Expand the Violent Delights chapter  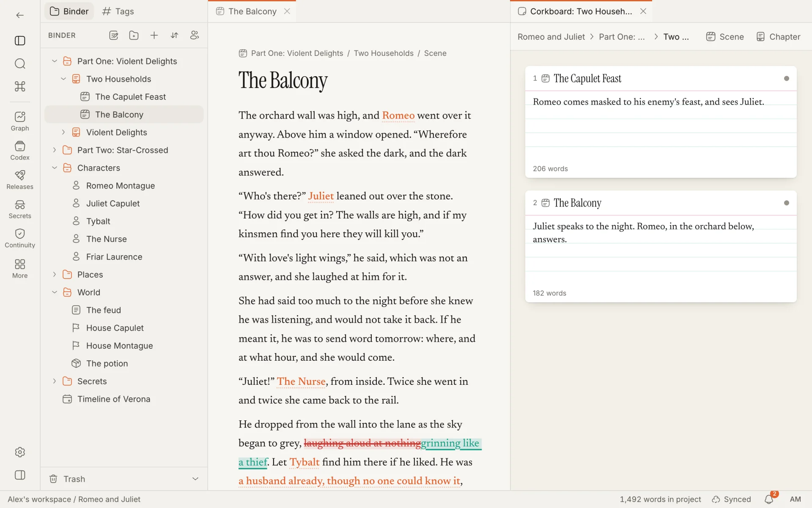63,133
